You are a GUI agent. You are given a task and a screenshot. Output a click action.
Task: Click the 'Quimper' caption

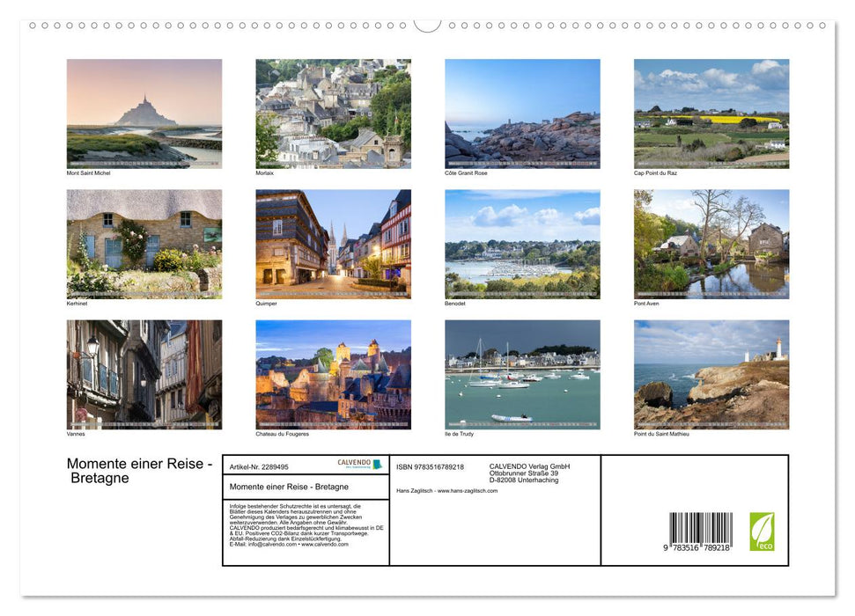[x=266, y=303]
